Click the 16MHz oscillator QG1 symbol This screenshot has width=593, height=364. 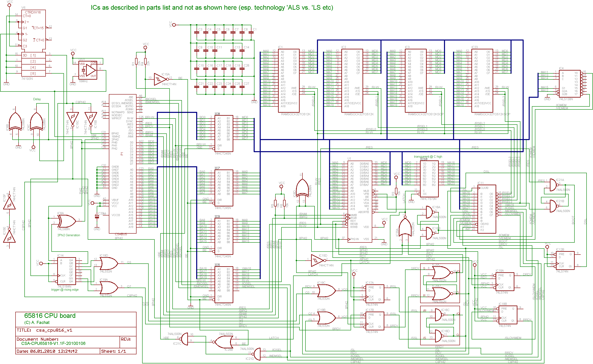(x=88, y=70)
